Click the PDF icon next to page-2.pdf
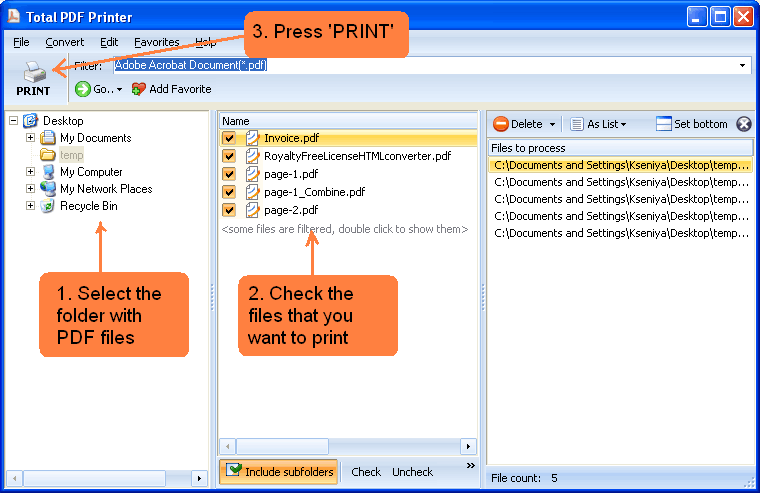The image size is (760, 493). 252,210
